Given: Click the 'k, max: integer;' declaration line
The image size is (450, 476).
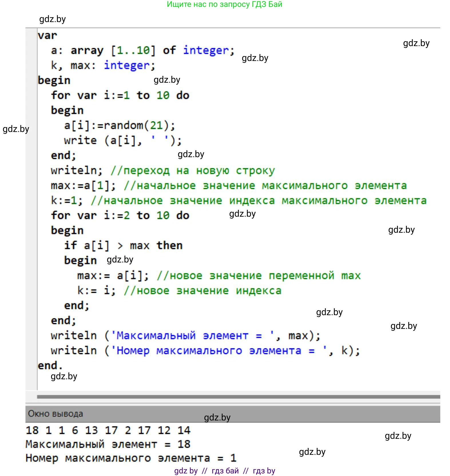Looking at the screenshot, I should [103, 65].
